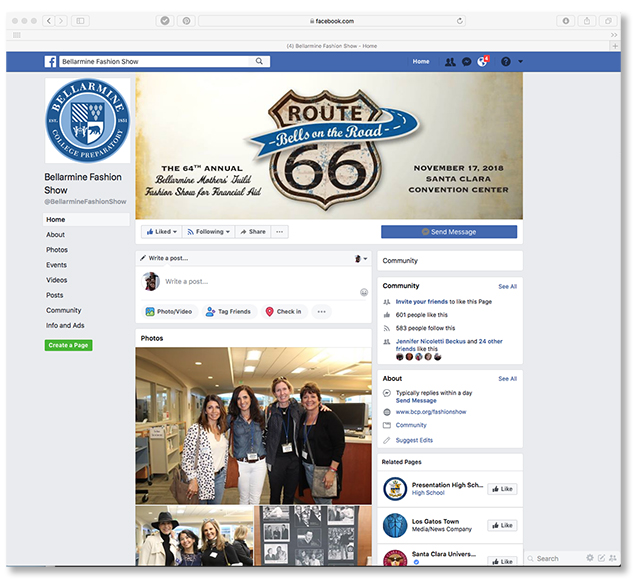Select Photos in the page sidebar
The height and width of the screenshot is (579, 640).
[x=57, y=250]
